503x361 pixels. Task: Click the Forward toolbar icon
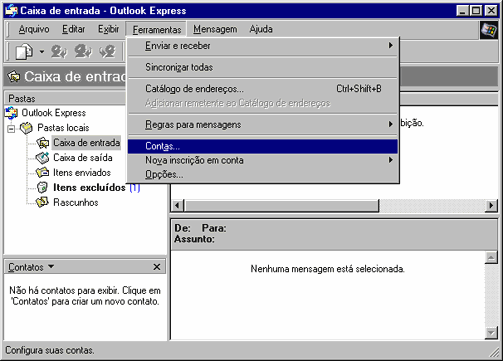point(107,52)
